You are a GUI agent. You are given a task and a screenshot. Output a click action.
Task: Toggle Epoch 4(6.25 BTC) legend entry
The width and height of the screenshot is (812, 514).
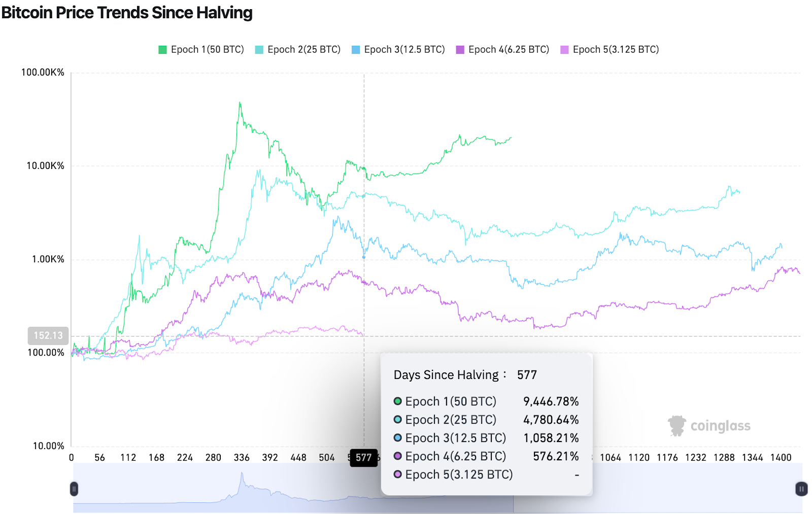503,49
